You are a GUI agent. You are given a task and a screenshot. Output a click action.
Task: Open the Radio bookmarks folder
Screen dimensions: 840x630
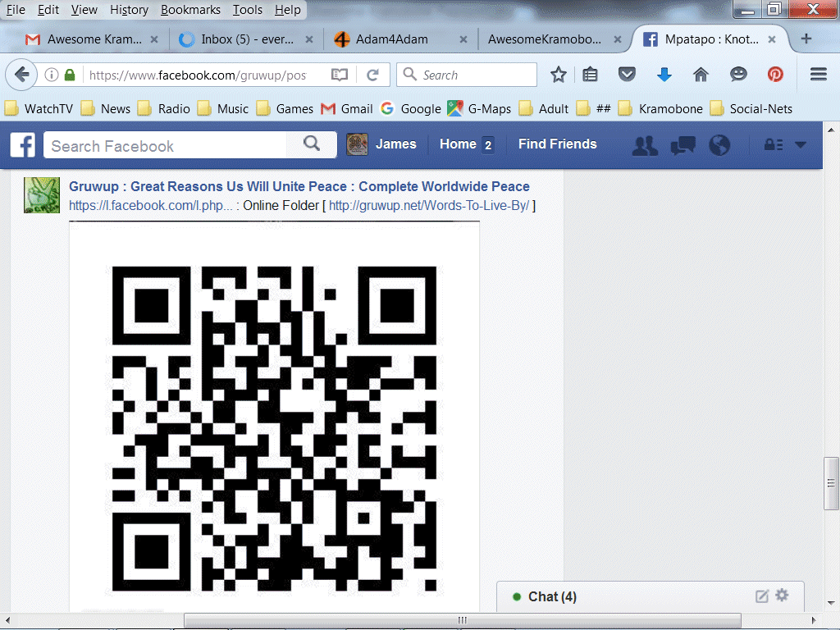[x=164, y=109]
